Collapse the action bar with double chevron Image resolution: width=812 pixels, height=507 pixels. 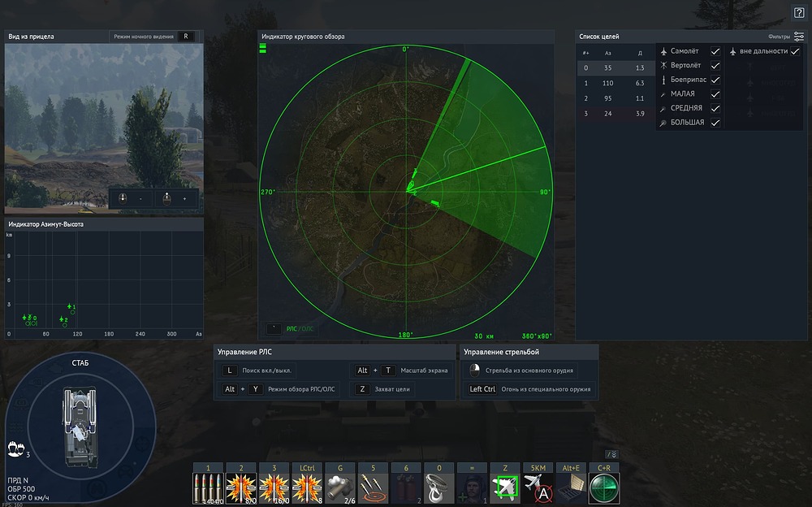611,454
